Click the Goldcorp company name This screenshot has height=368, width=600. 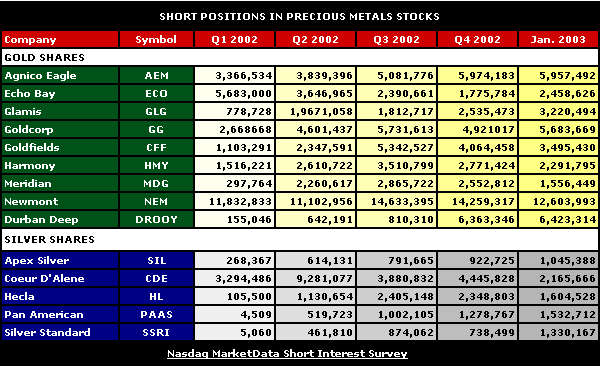[x=29, y=129]
